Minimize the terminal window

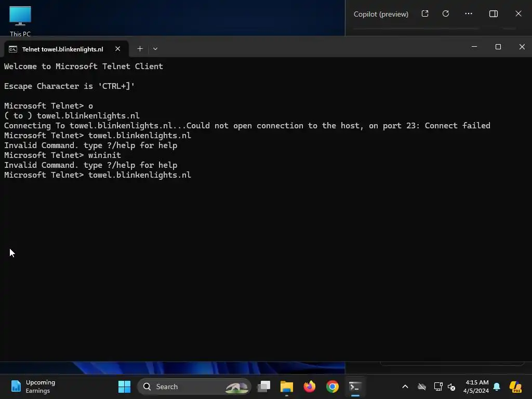tap(474, 47)
